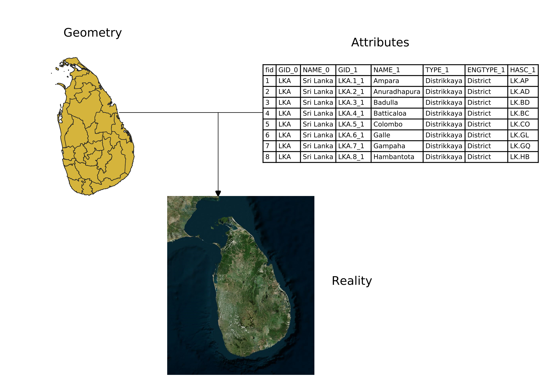Click the Hambantota cell

click(x=397, y=157)
